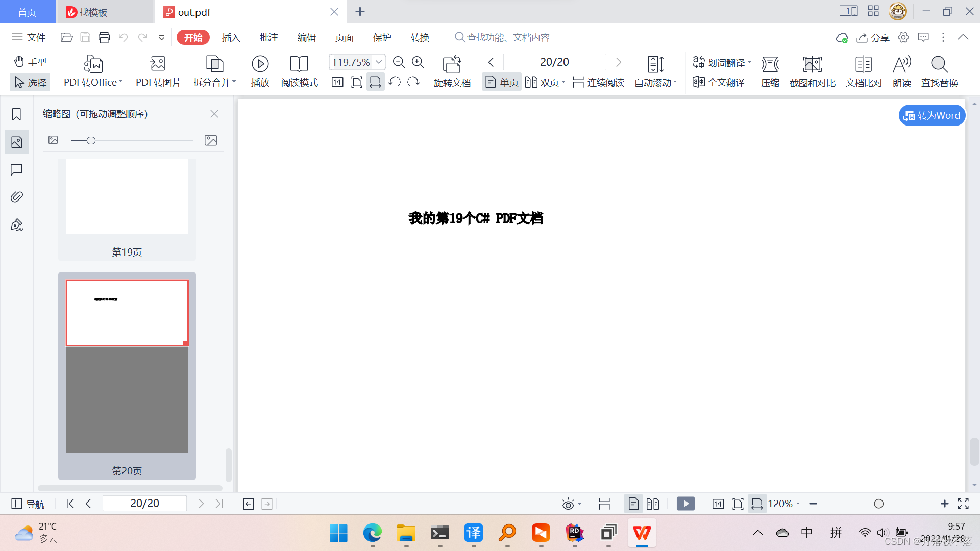Activate the 选择 select tool
This screenshot has width=980, height=551.
point(30,82)
